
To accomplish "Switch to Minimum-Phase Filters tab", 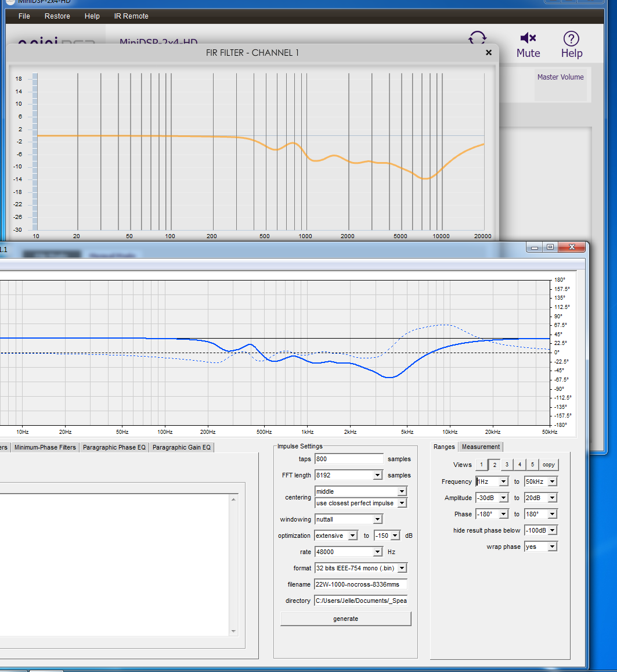I will (45, 447).
